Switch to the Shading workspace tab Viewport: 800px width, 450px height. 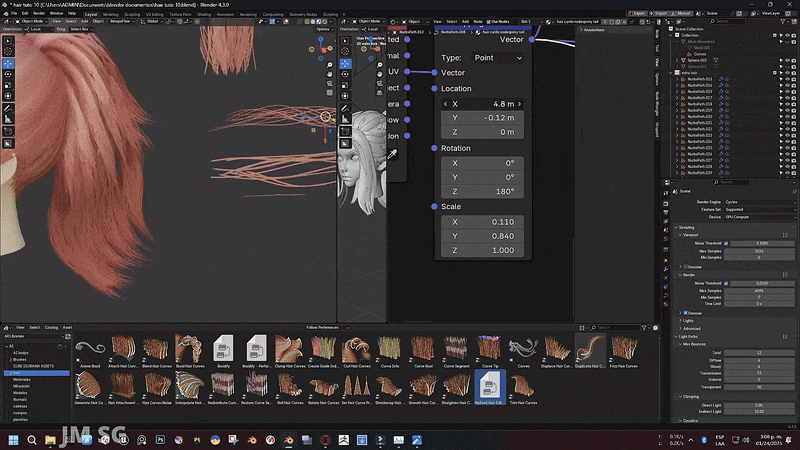click(x=204, y=14)
